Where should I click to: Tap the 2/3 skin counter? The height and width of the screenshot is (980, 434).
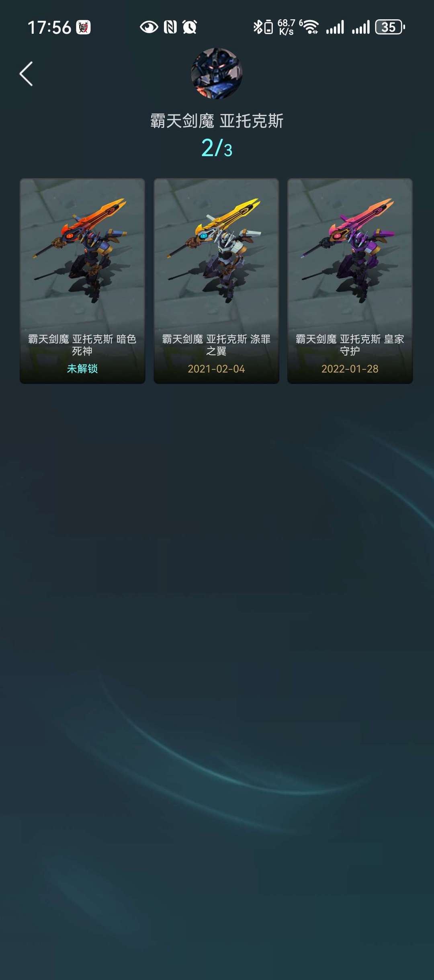click(x=217, y=148)
